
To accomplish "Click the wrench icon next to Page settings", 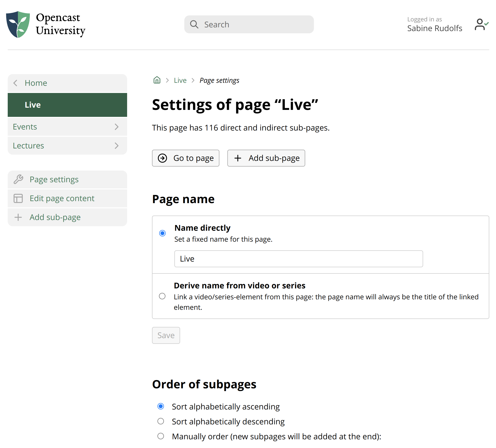I will coord(18,179).
